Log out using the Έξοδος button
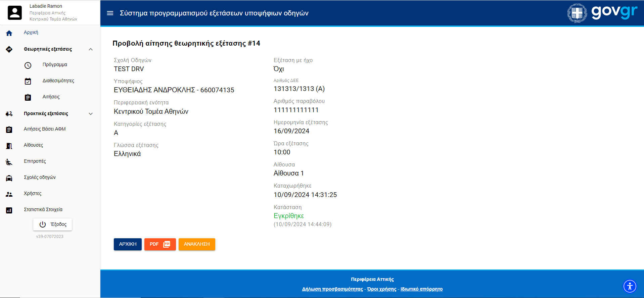 pos(53,225)
